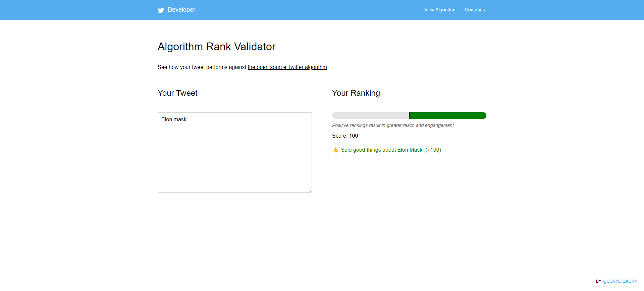Click the Your Tweet heading
This screenshot has width=644, height=291.
pyautogui.click(x=177, y=93)
